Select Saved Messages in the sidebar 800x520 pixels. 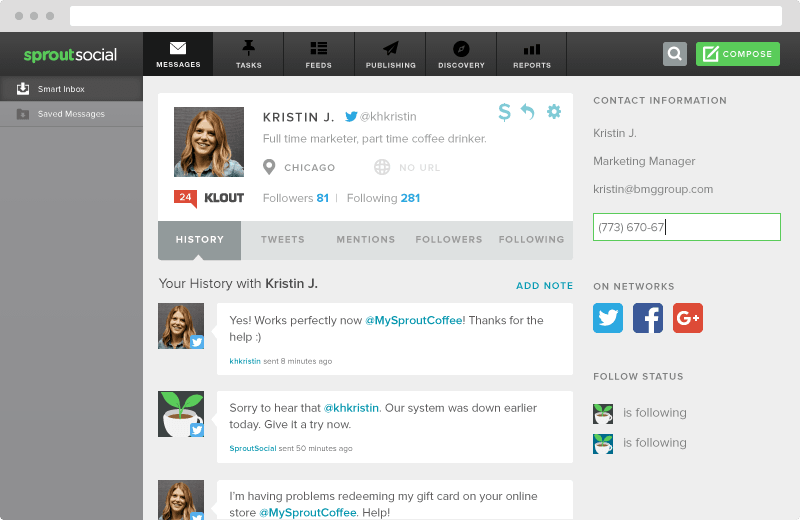point(71,114)
